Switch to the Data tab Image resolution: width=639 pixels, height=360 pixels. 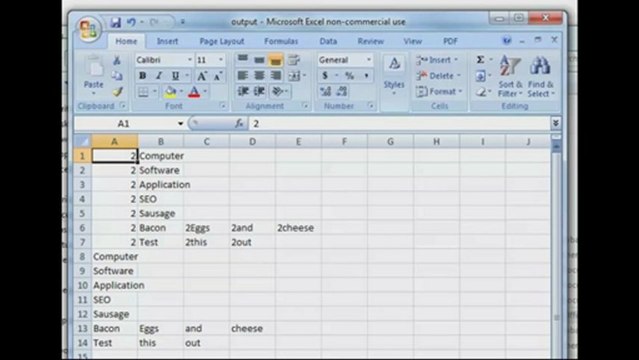pos(328,41)
